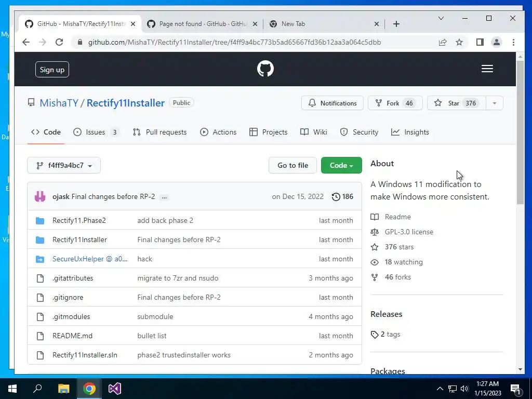
Task: Open Chrome side panel icon
Action: tap(480, 42)
